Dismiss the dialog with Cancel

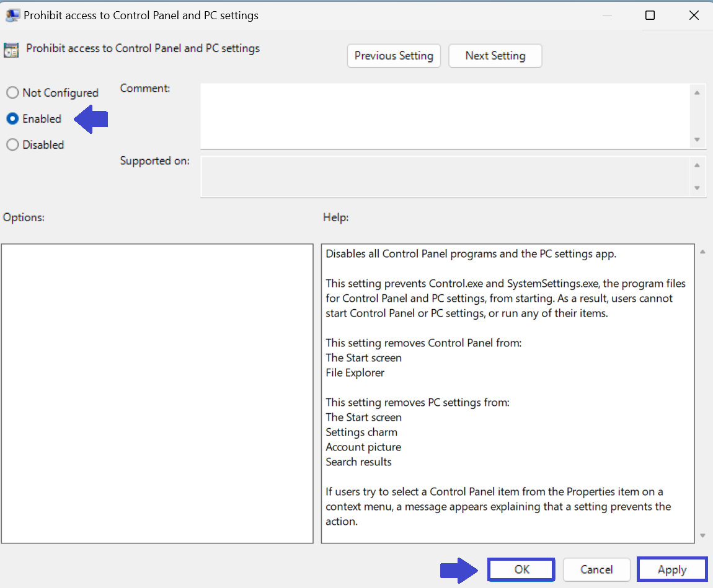tap(596, 569)
